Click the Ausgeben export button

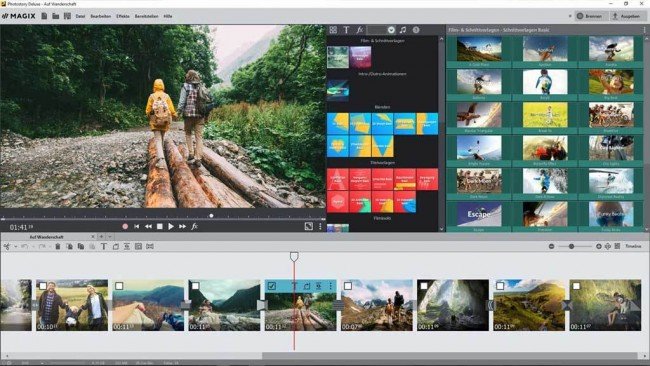[626, 16]
